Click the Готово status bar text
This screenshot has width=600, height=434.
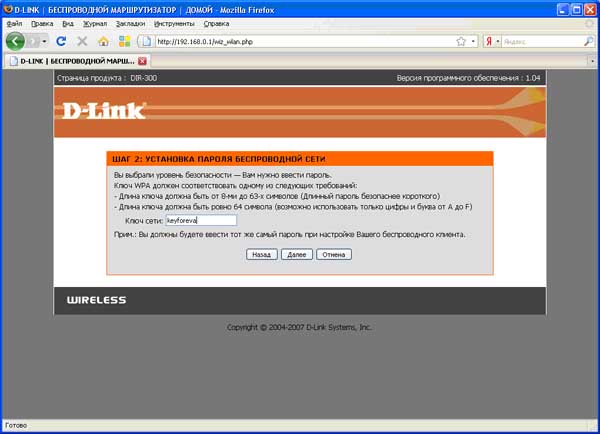point(16,425)
